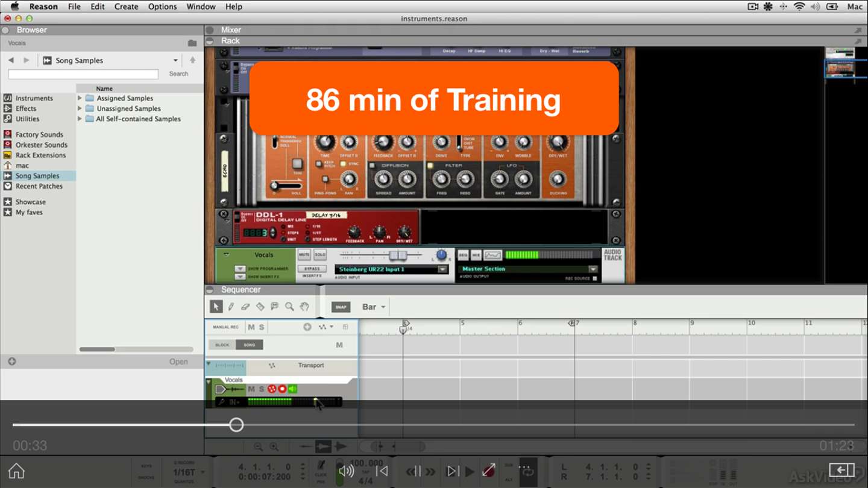Click the Transport track automation icon
Viewport: 868px width, 488px height.
point(272,366)
